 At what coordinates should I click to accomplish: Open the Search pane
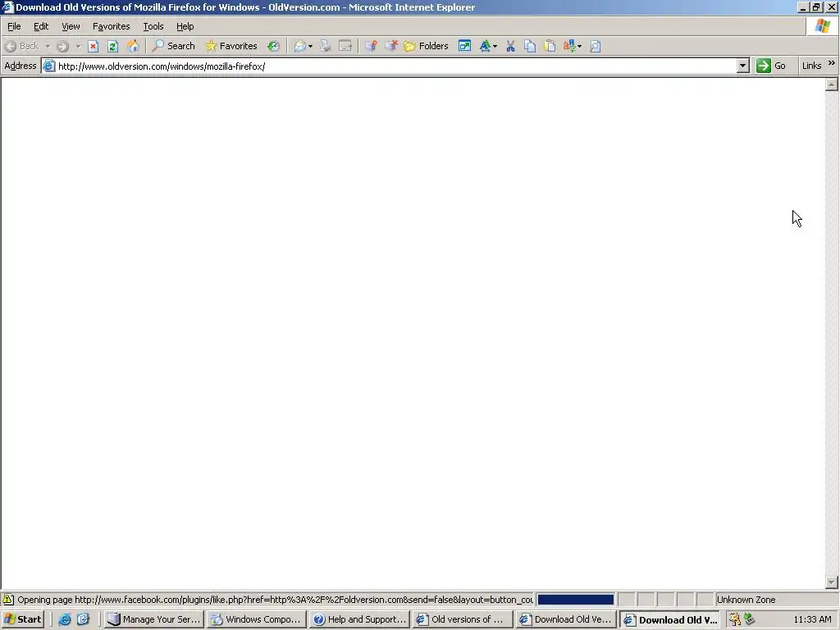coord(174,46)
